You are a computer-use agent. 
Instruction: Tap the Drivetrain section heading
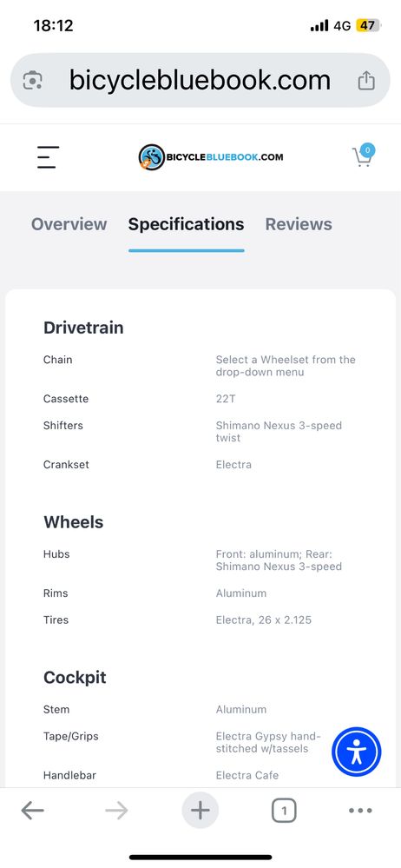click(x=83, y=328)
